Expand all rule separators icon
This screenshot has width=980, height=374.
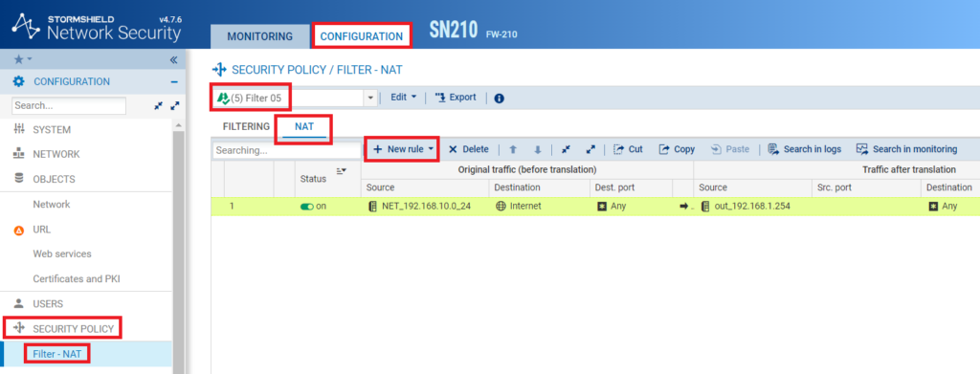point(590,149)
